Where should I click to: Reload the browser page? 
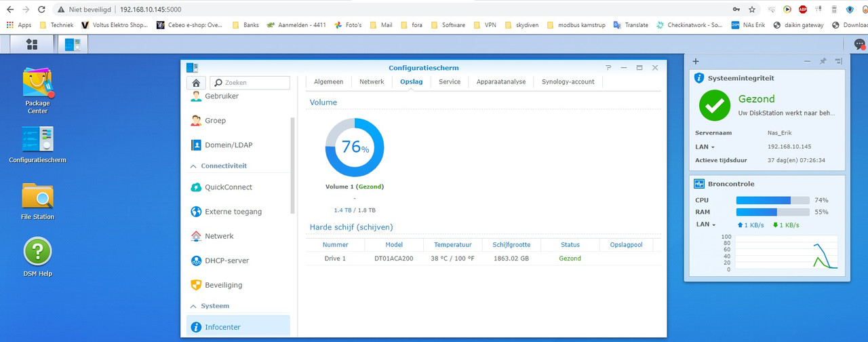coord(42,9)
